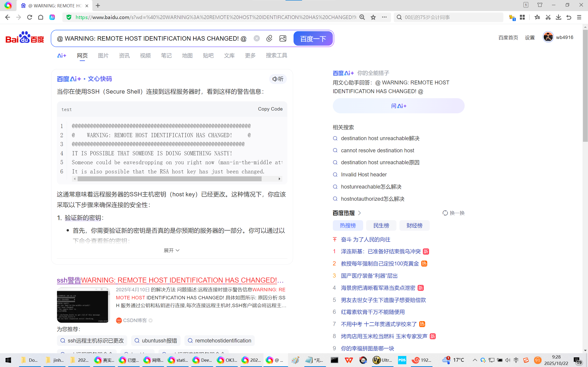Bookmark this page with the star icon
This screenshot has width=588, height=367.
pyautogui.click(x=373, y=17)
